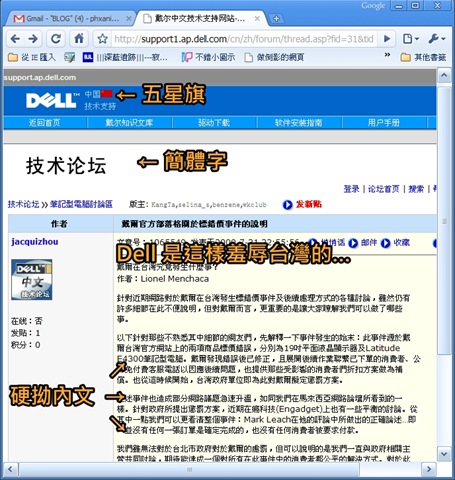Click the 发贴：1 post count text
The image size is (455, 480).
(26, 333)
